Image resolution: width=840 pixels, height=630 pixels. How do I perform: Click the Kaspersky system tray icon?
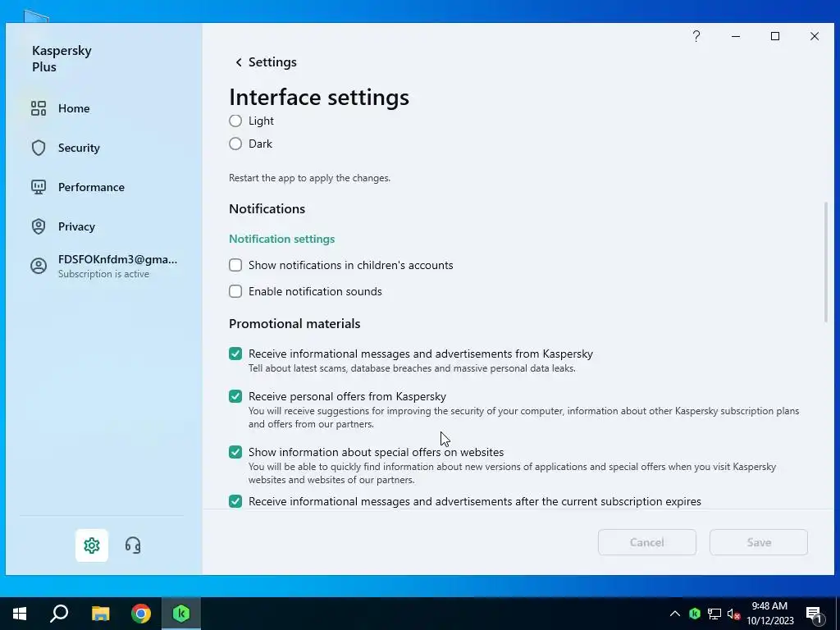click(x=695, y=614)
